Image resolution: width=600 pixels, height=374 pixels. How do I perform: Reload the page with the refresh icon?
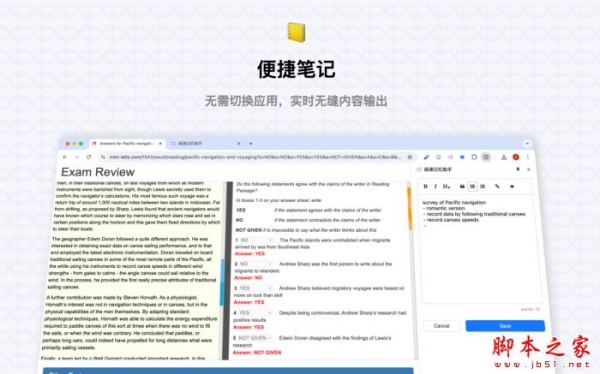89,157
